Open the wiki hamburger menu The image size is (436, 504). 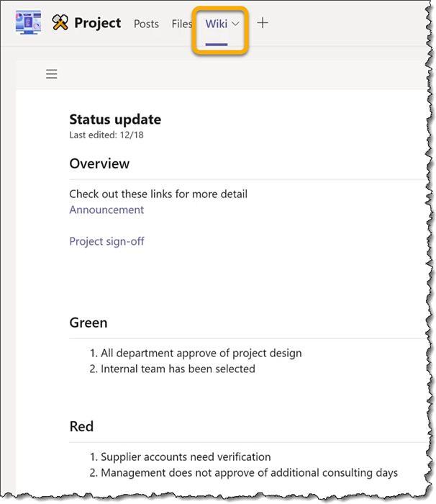pos(52,74)
